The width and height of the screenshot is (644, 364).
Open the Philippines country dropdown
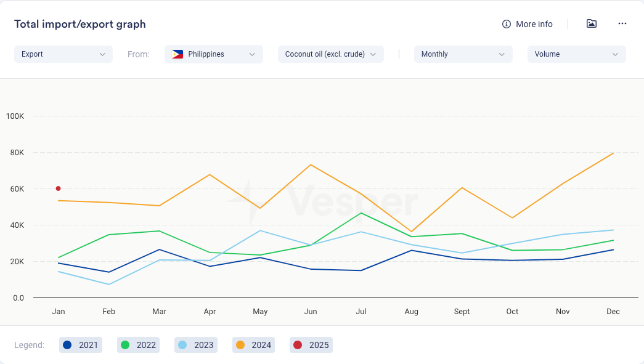pos(214,54)
